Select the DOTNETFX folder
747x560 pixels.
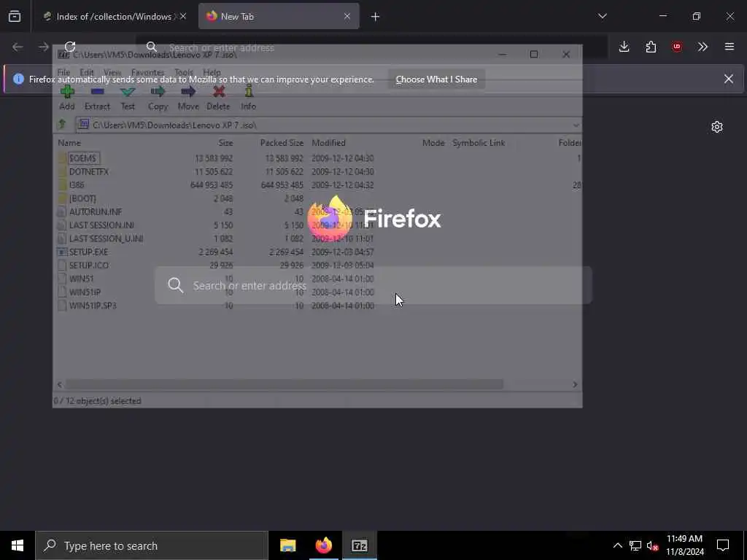(x=88, y=171)
